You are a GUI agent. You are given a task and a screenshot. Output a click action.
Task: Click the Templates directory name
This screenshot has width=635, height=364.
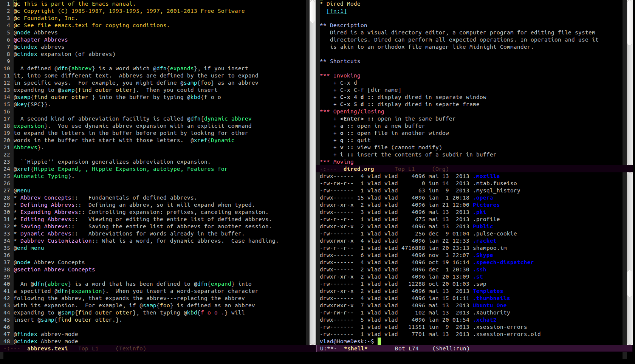point(488,291)
